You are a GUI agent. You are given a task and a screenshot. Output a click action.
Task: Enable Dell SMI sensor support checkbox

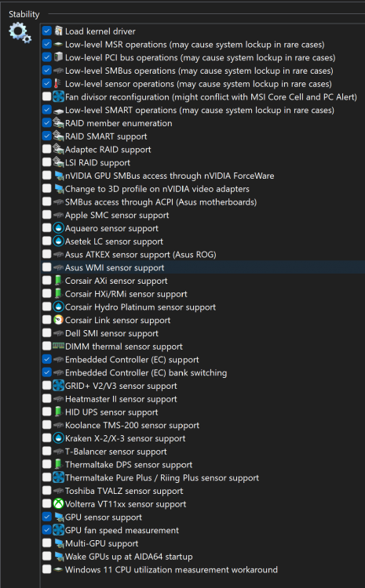pyautogui.click(x=46, y=332)
